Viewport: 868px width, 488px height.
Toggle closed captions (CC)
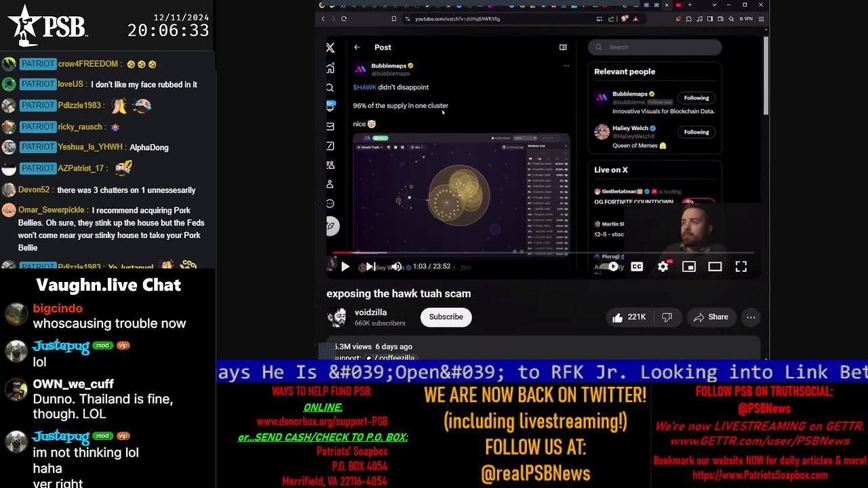637,267
